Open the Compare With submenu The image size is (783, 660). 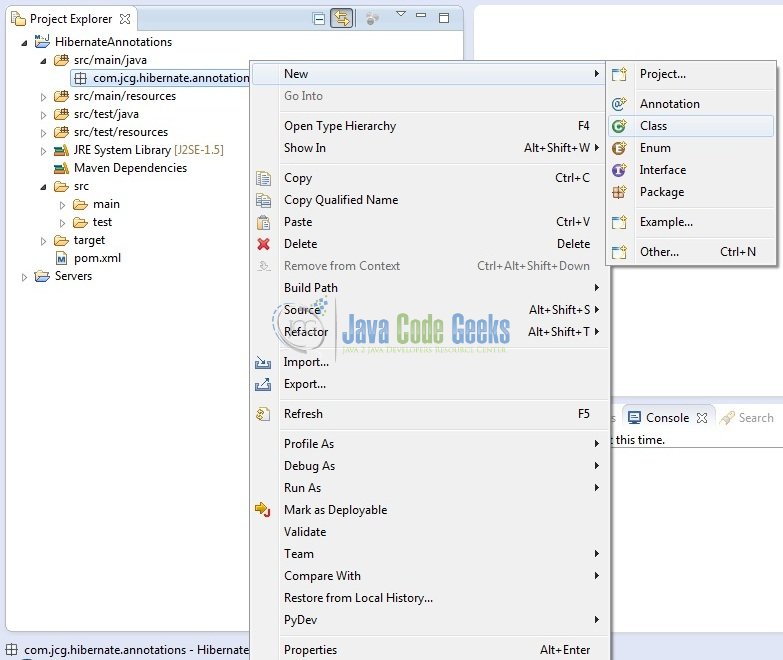point(429,576)
